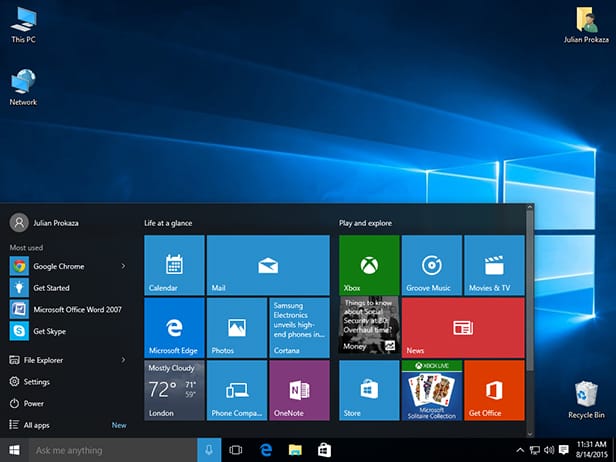Open the Money tile
Image resolution: width=616 pixels, height=462 pixels.
coord(369,325)
